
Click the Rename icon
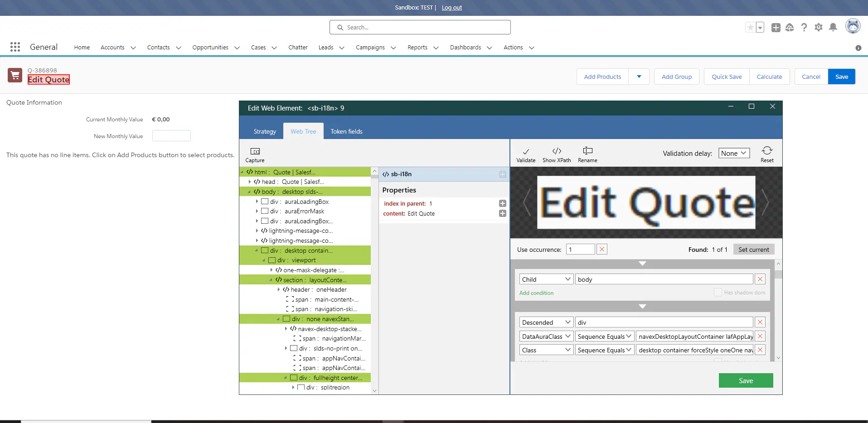[x=587, y=151]
